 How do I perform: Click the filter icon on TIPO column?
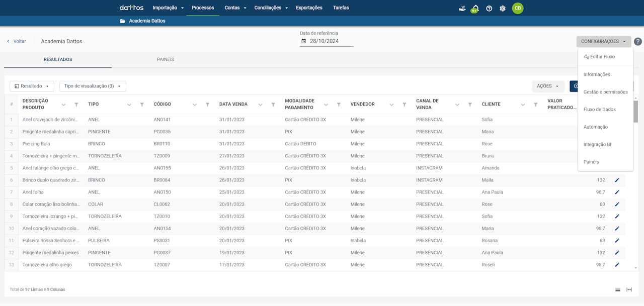(142, 105)
